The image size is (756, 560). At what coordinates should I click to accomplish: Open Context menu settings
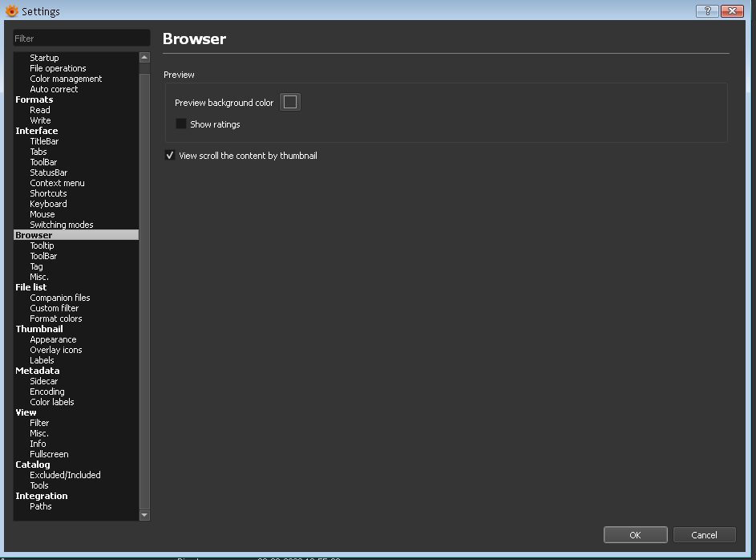coord(58,183)
